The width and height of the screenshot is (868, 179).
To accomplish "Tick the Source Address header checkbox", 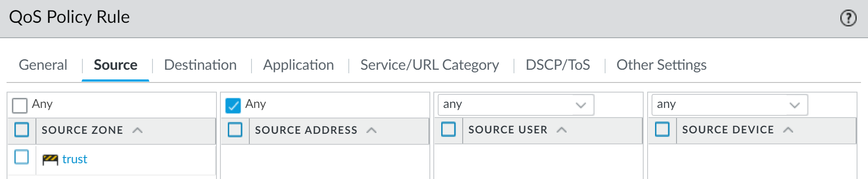I will coord(235,130).
